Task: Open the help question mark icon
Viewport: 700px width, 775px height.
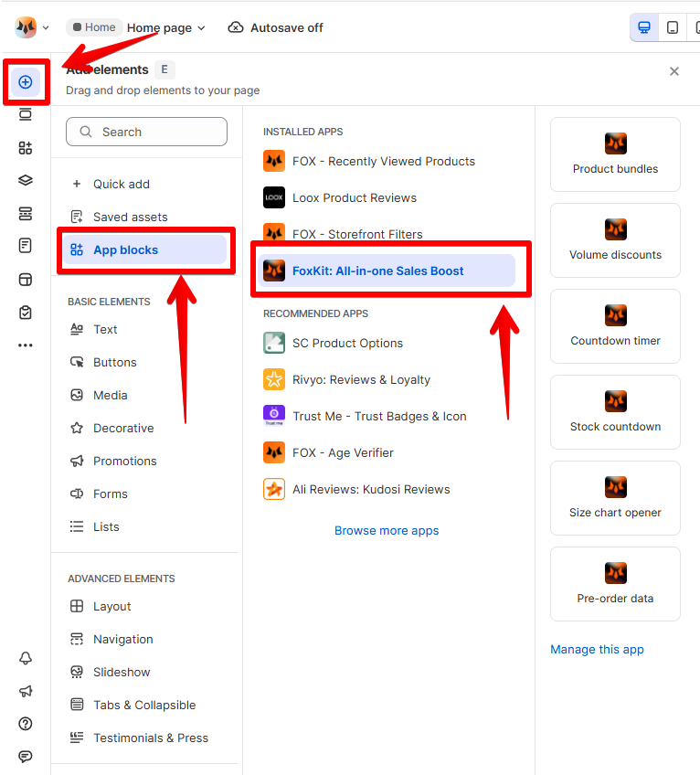Action: pos(26,724)
